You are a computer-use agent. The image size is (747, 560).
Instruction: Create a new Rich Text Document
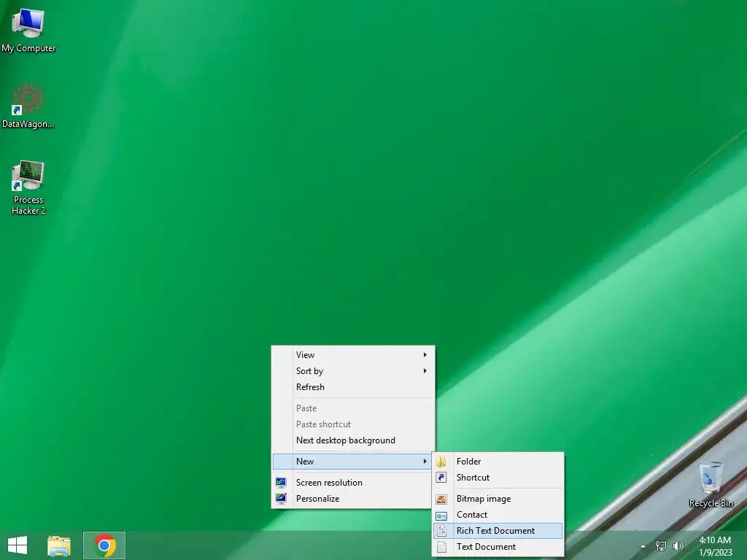[498, 531]
